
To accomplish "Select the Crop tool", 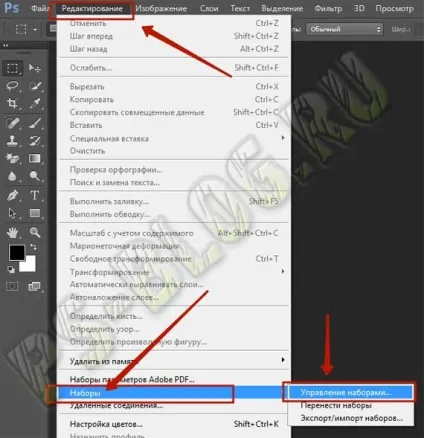I will (13, 104).
